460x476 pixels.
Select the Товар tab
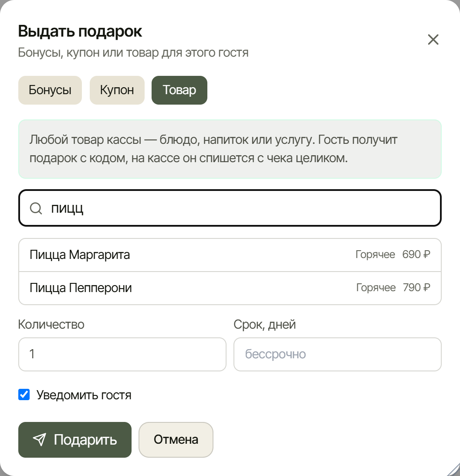pos(179,90)
